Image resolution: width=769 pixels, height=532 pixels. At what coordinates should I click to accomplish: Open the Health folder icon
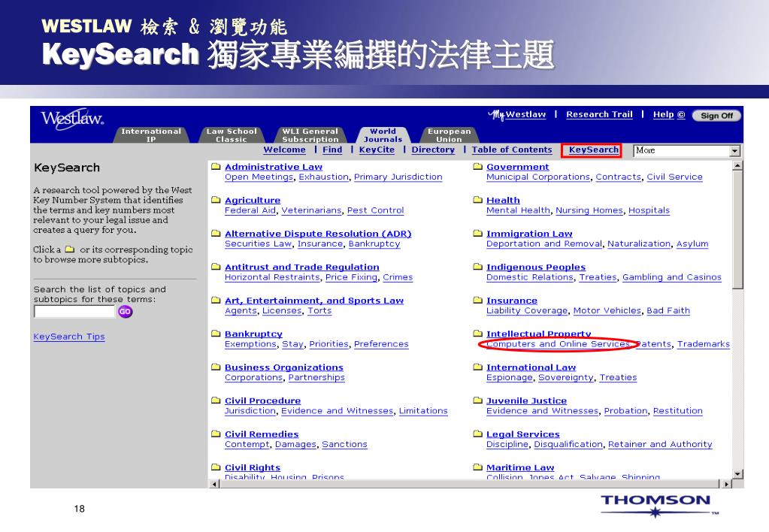pos(477,200)
